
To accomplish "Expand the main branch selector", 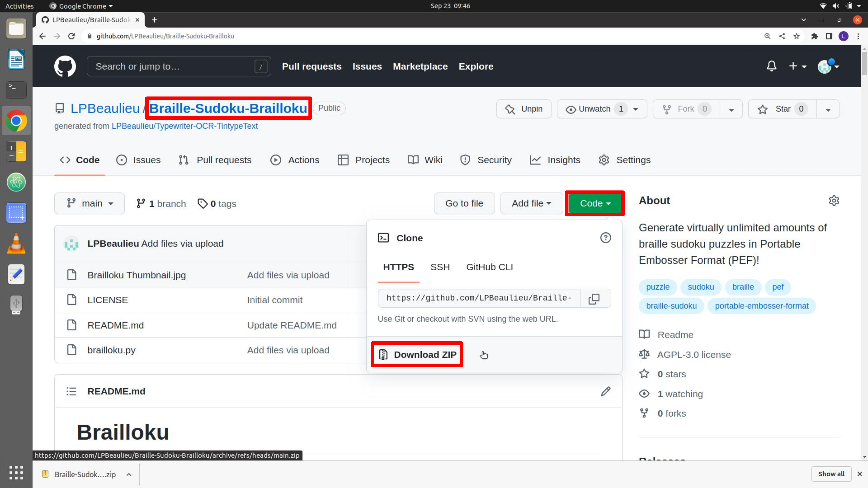I will click(89, 203).
